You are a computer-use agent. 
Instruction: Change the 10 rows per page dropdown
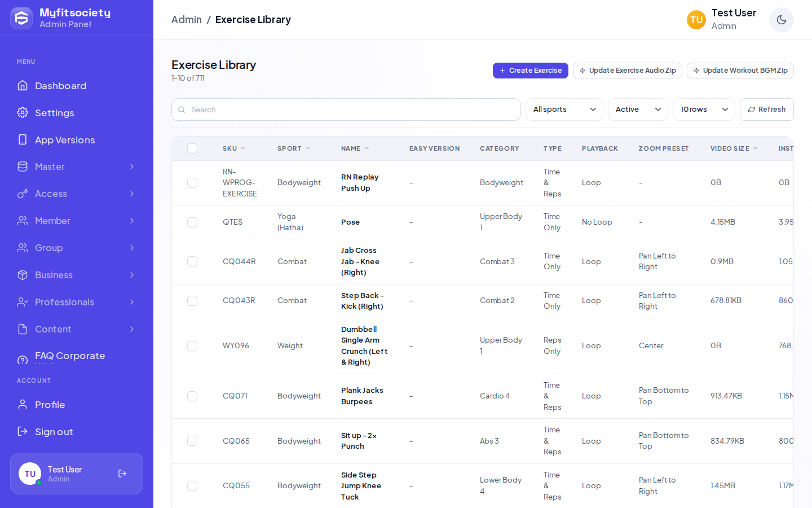[x=704, y=110]
